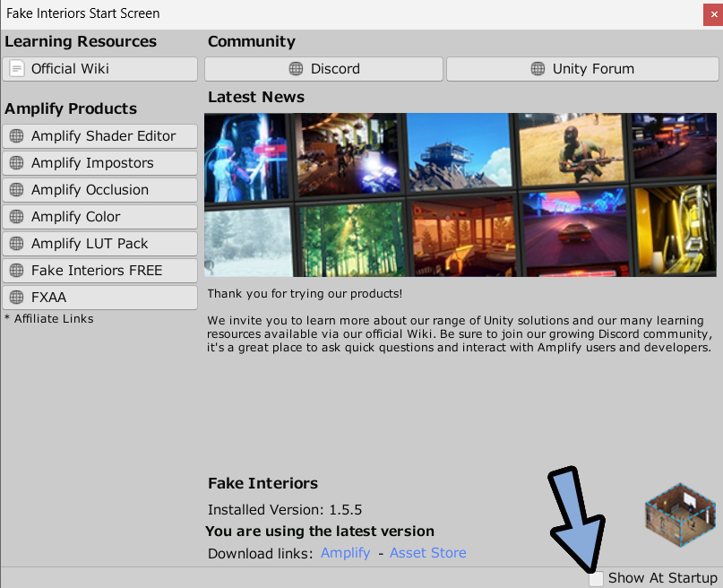Close the Fake Interiors Start Screen window
The width and height of the screenshot is (723, 588).
coord(713,14)
